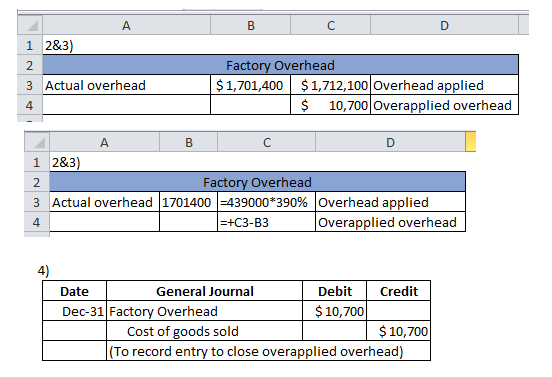This screenshot has height=377, width=552.
Task: Click Factory Overhead journal entry row
Action: (x=205, y=311)
